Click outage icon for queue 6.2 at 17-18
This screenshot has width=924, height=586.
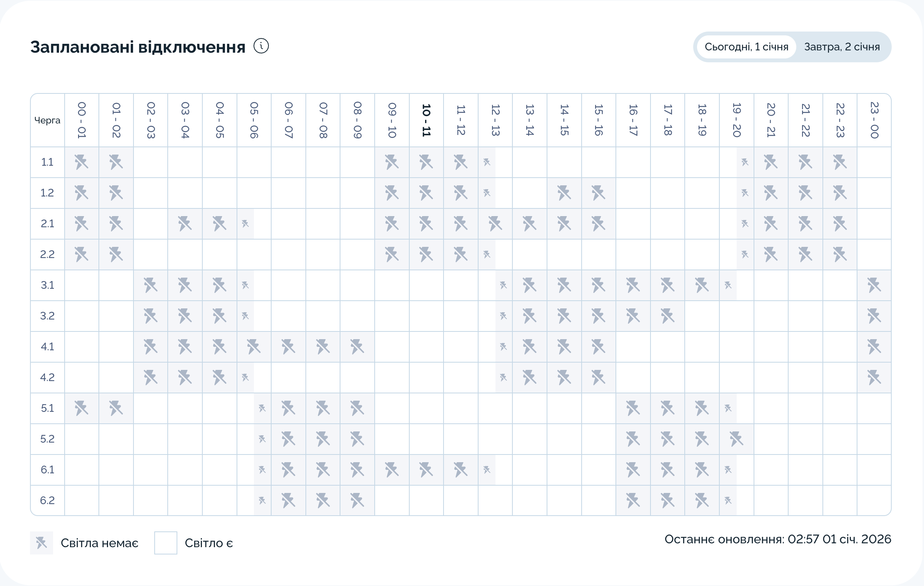[667, 501]
